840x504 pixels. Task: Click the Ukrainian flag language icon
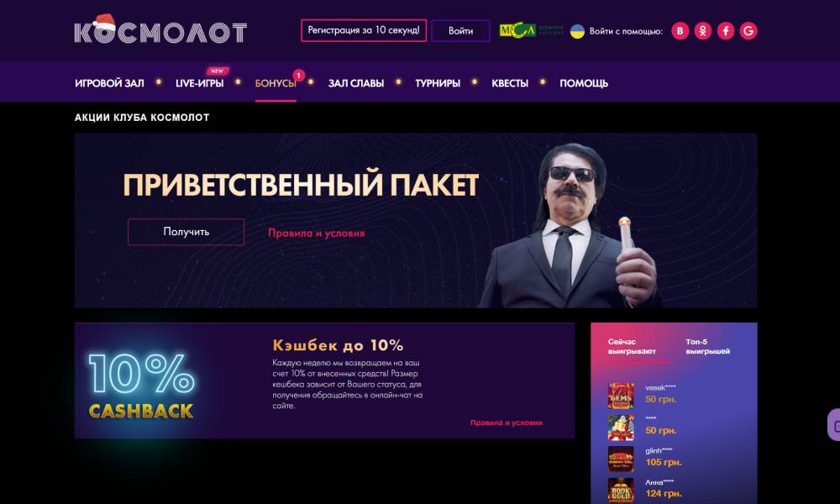tap(577, 31)
